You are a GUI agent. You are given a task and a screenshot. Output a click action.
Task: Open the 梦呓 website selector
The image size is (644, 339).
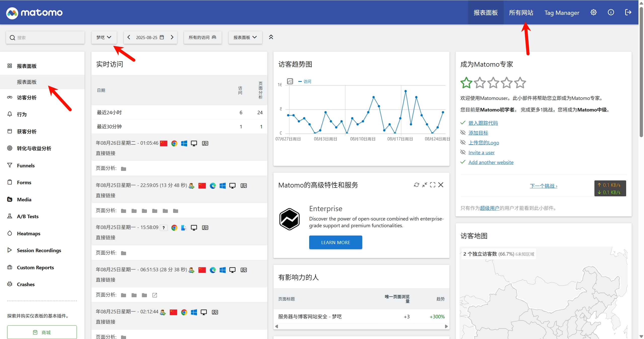point(104,37)
